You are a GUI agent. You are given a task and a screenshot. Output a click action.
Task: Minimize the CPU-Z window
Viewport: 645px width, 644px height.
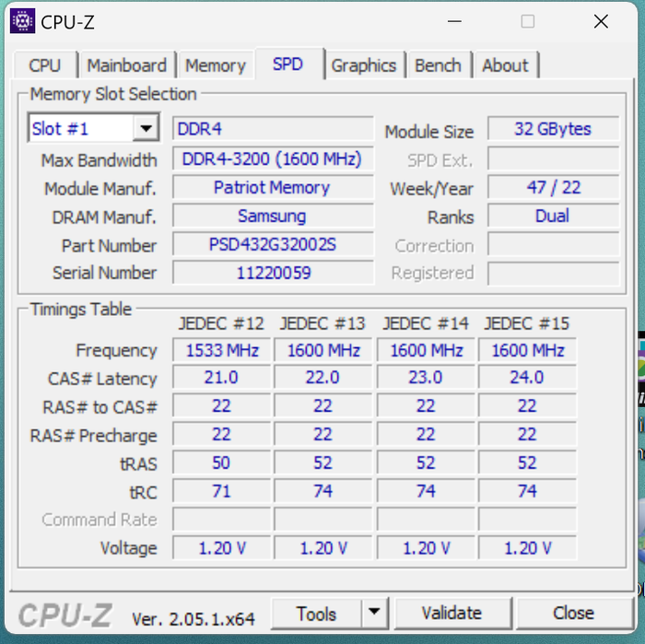click(454, 21)
